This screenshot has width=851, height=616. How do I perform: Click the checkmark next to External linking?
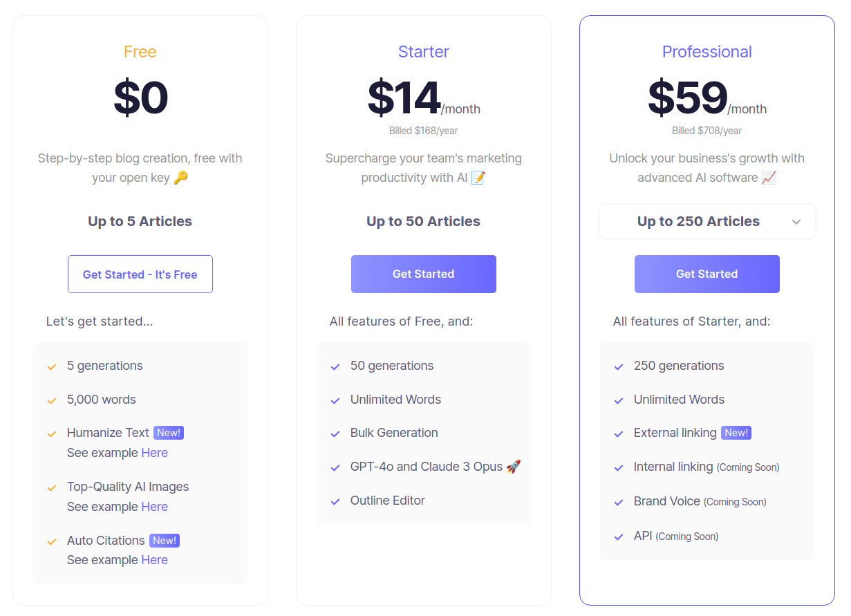(x=619, y=434)
